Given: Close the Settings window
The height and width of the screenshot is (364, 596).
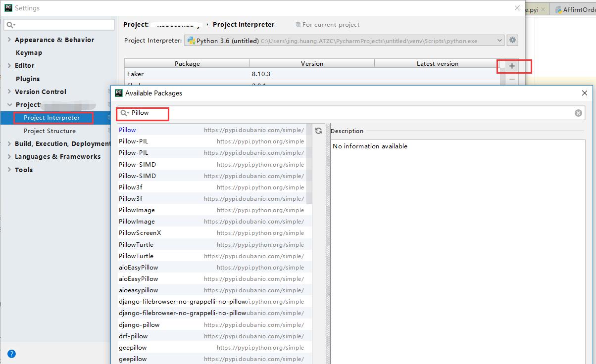Looking at the screenshot, I should 517,8.
